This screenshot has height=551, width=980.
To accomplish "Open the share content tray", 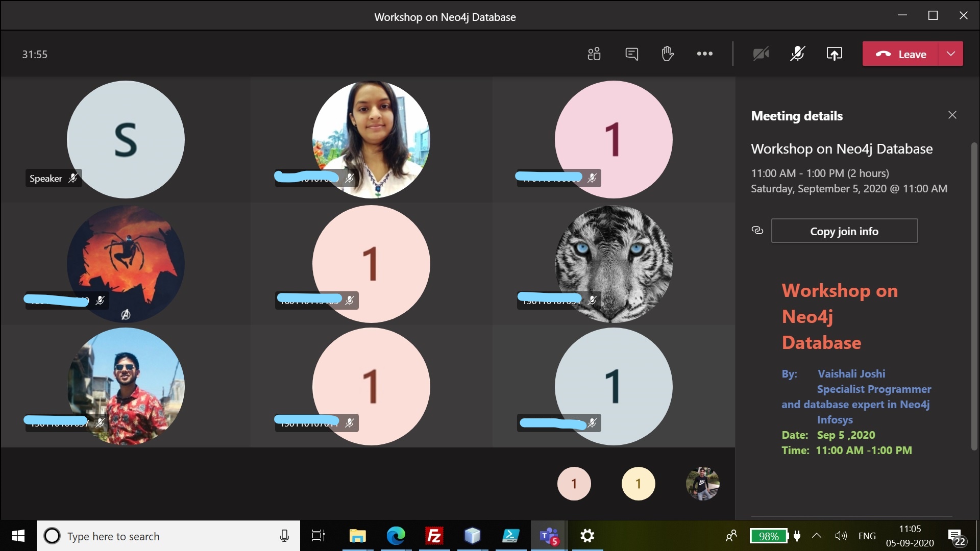I will tap(834, 54).
